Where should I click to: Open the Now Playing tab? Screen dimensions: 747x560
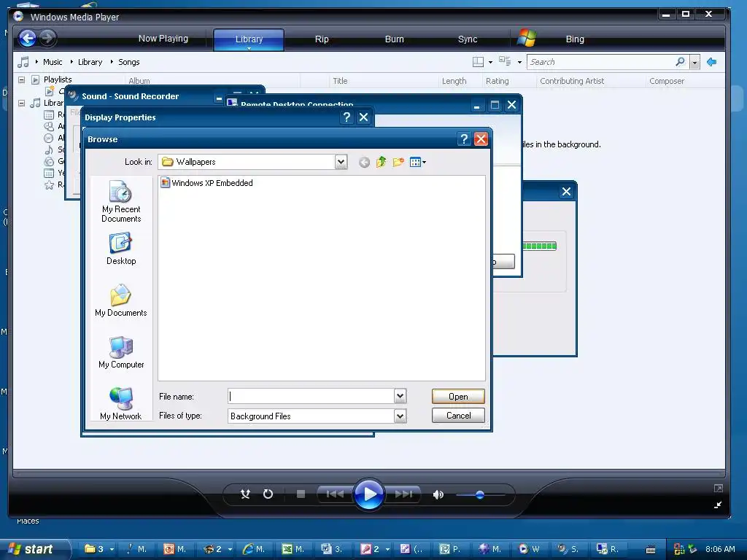point(163,39)
